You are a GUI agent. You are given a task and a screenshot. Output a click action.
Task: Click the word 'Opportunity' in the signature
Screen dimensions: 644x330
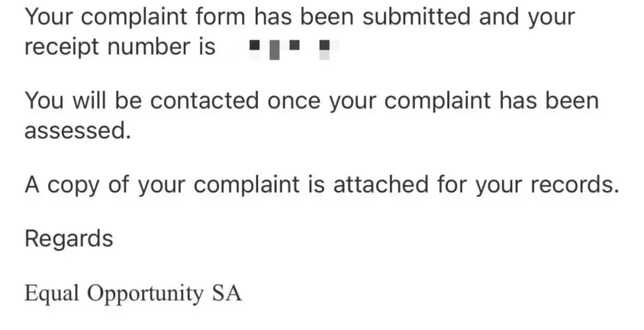coord(145,294)
